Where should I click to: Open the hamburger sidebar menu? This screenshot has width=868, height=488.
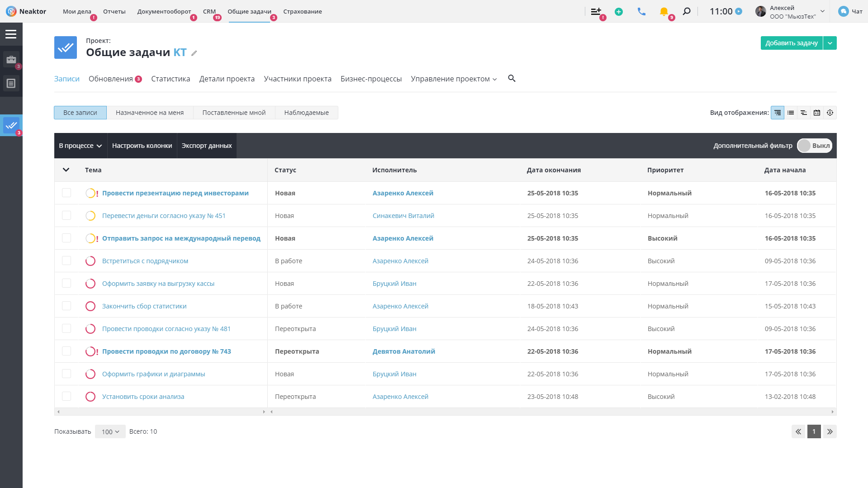pos(11,34)
